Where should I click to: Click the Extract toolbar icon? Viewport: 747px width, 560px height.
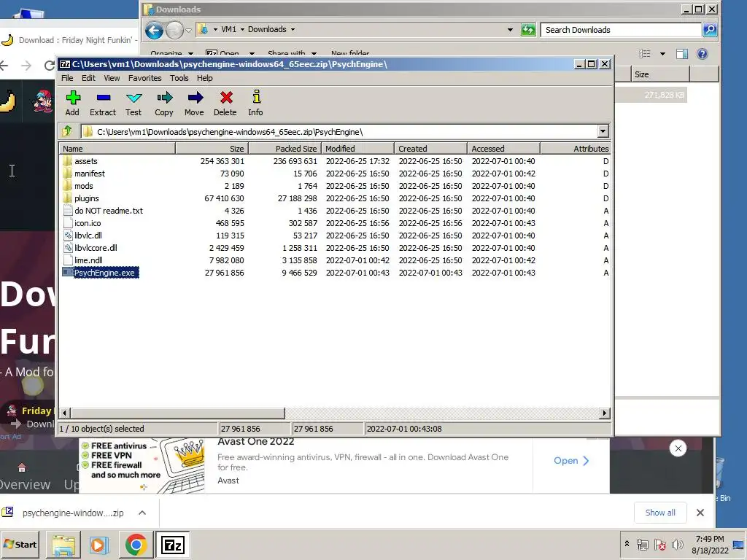(103, 104)
